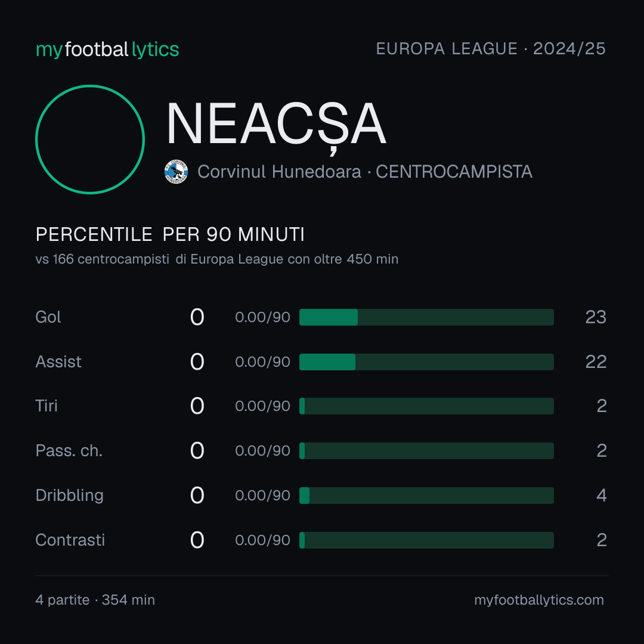Click the empty green player photo circle
The image size is (644, 644).
click(x=90, y=140)
